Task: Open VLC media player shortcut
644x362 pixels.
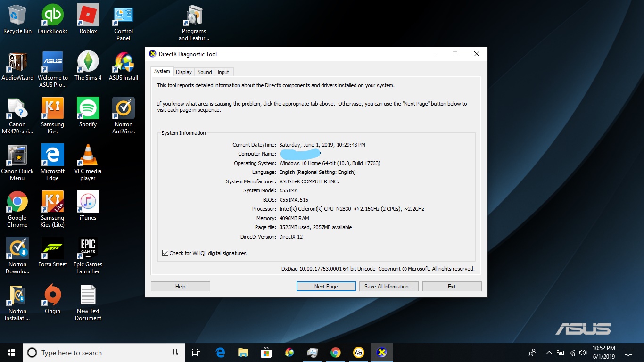Action: pyautogui.click(x=88, y=163)
